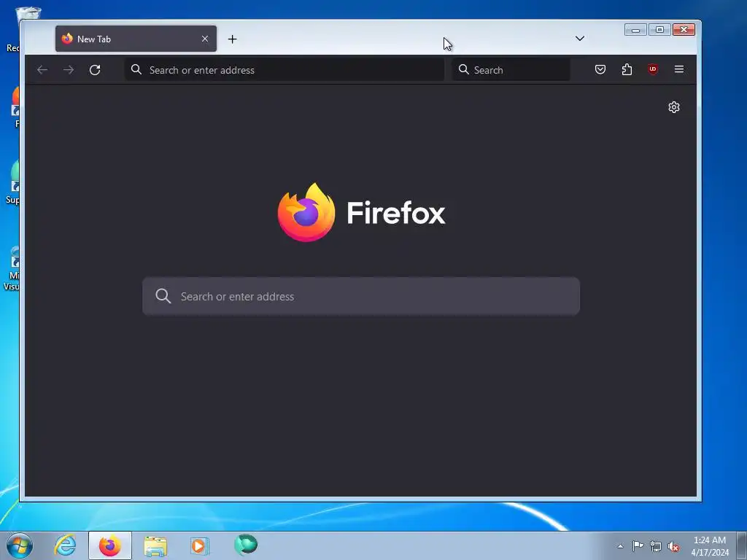
Task: Select Firefox in the taskbar
Action: click(x=110, y=545)
